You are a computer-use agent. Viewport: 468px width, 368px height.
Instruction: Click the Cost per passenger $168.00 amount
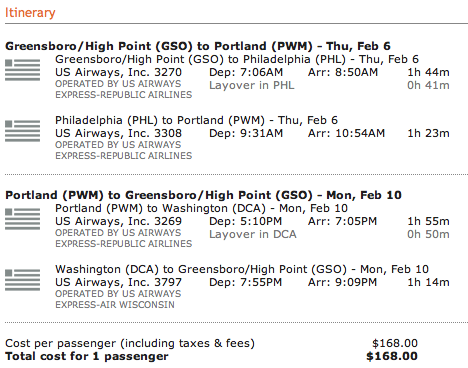pyautogui.click(x=395, y=343)
